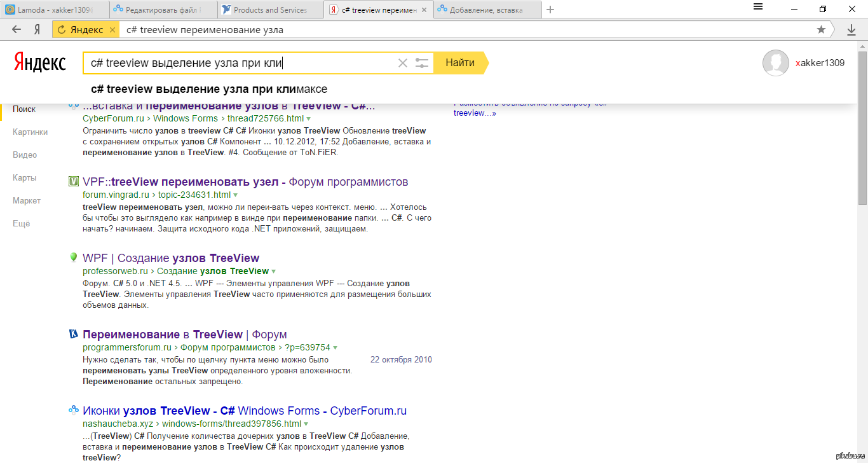Switch to Products and Services tab
868x463 pixels.
coord(270,10)
